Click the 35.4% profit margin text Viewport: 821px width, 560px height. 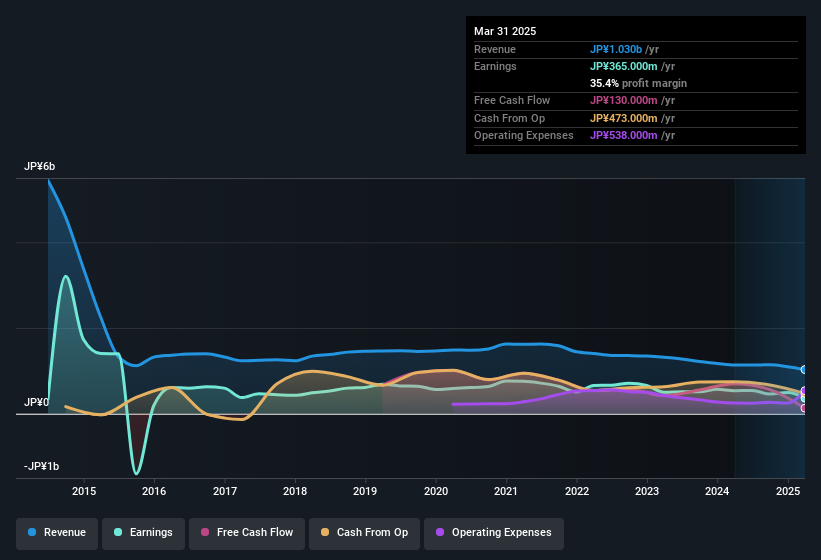click(638, 83)
